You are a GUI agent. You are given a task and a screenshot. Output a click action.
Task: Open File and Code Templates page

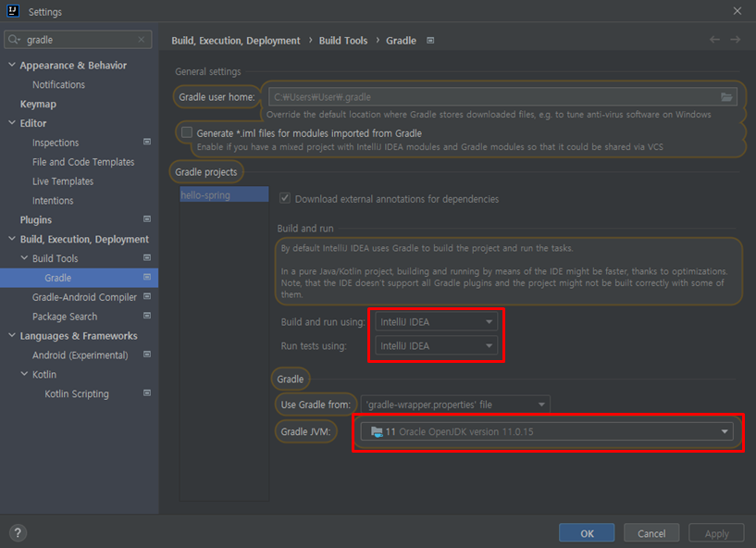click(83, 162)
